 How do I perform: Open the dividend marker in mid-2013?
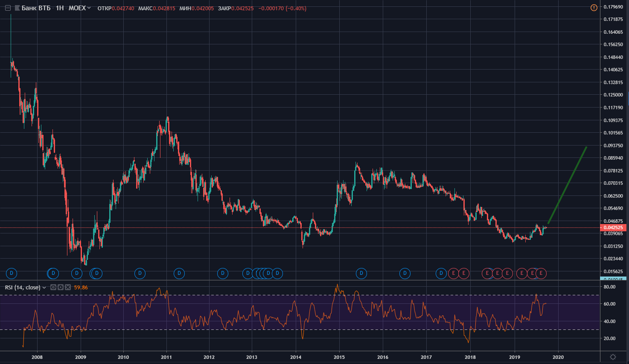click(277, 273)
